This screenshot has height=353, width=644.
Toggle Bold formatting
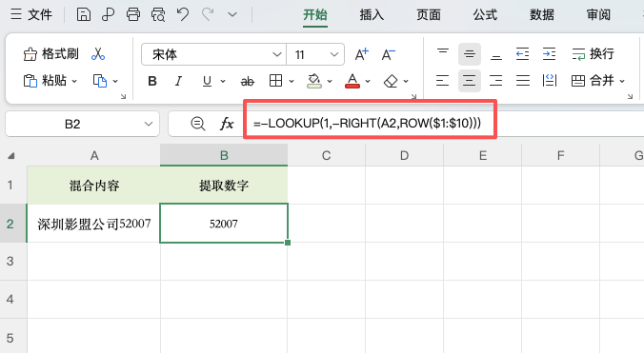pyautogui.click(x=152, y=81)
